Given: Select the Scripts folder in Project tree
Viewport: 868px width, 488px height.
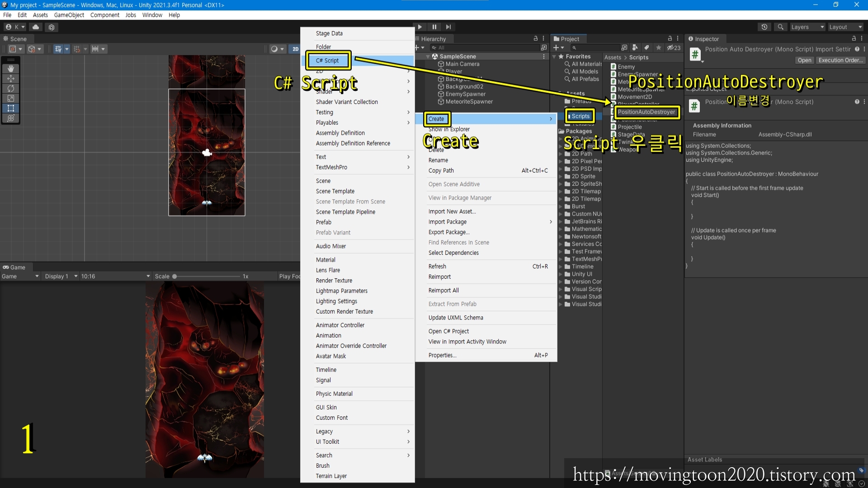Looking at the screenshot, I should coord(580,116).
